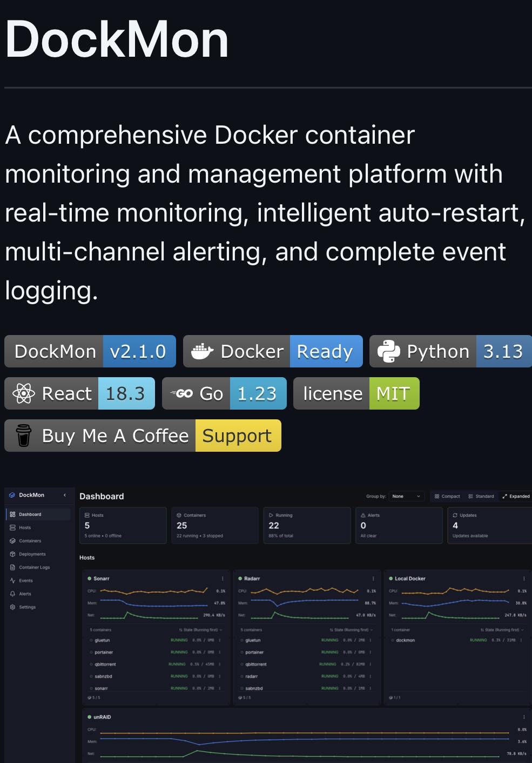
Task: Open the MIT license badge
Action: click(x=356, y=393)
